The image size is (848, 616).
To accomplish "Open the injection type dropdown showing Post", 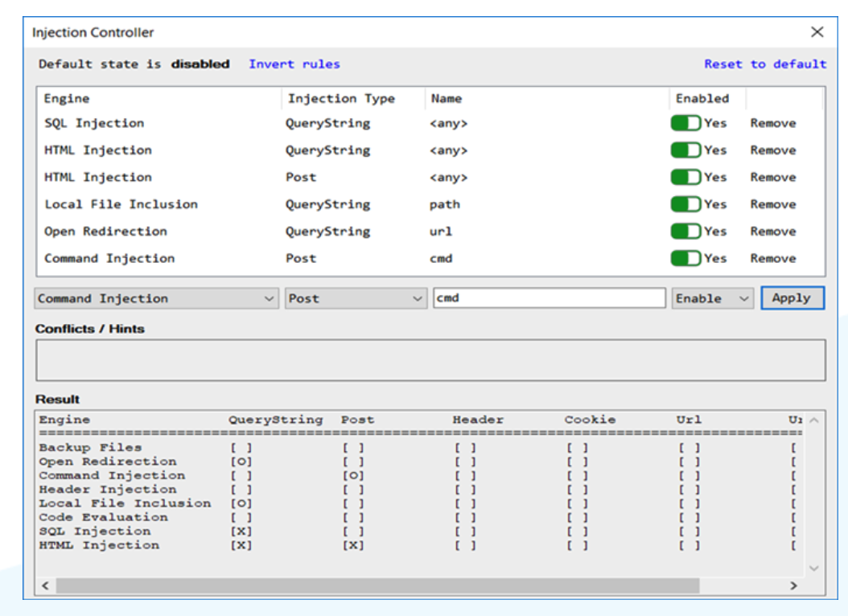I will [356, 298].
